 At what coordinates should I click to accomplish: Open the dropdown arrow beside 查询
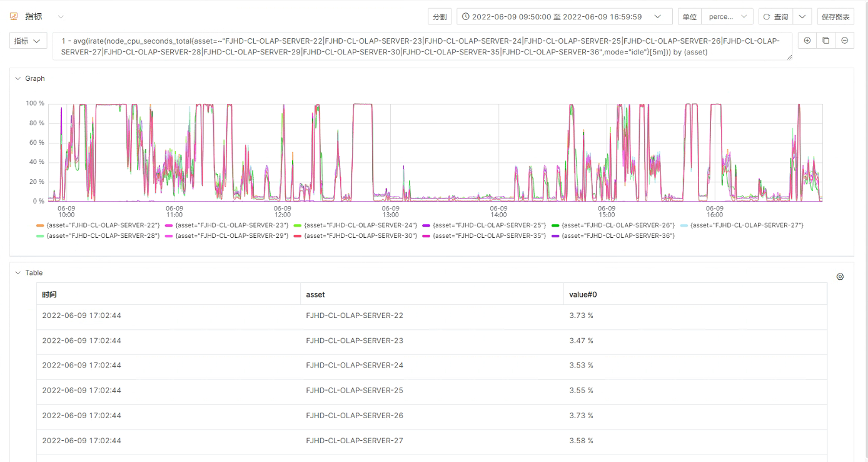coord(802,17)
